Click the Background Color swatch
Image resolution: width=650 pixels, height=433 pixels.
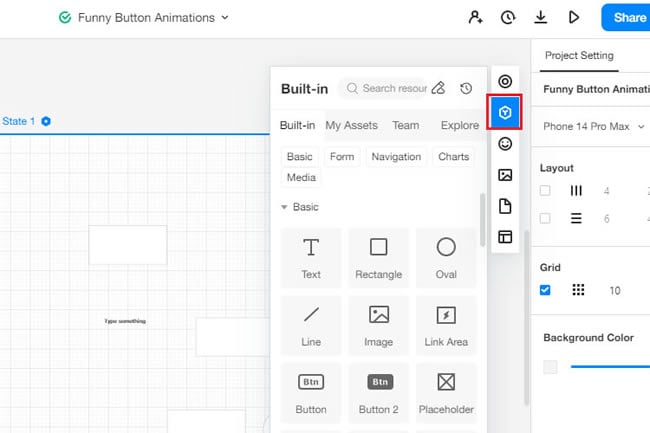pos(550,367)
